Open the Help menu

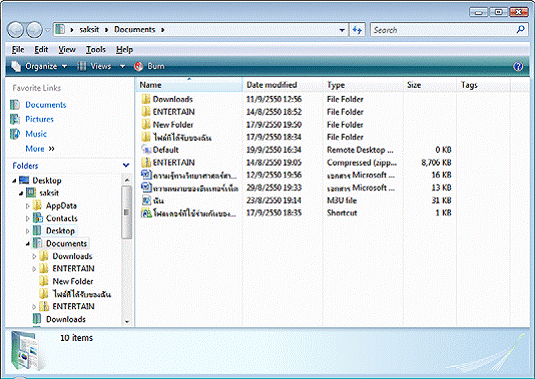[x=124, y=50]
